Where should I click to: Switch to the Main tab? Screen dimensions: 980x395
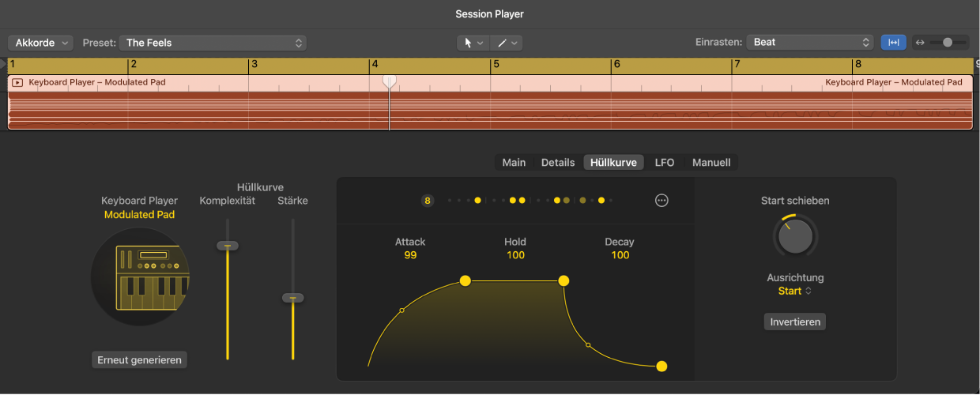pyautogui.click(x=514, y=163)
